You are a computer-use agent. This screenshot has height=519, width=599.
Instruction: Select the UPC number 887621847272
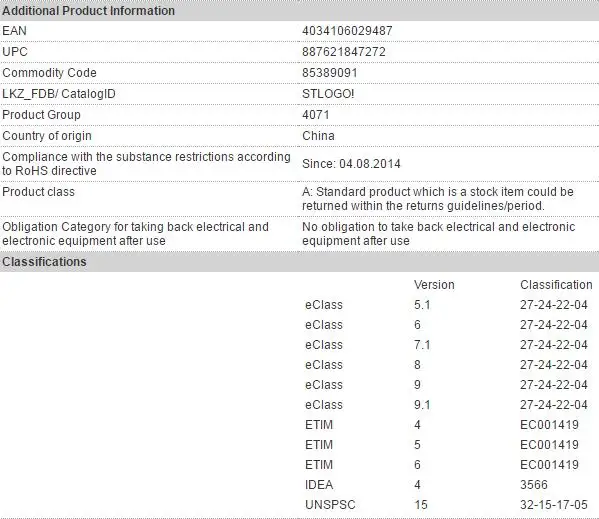344,52
